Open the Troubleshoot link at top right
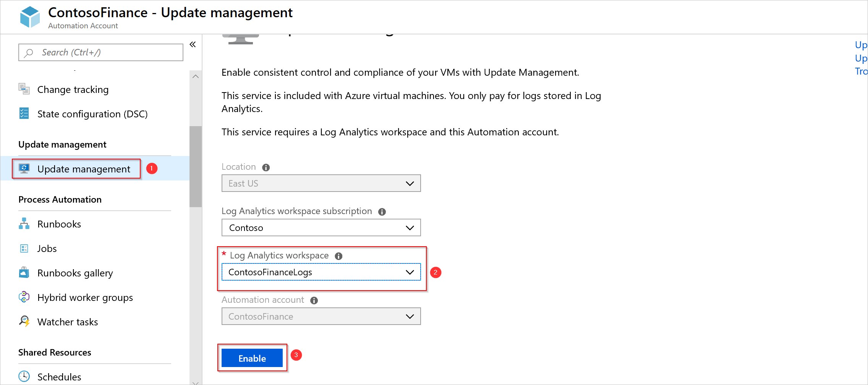Screen dimensions: 868x385 861,71
